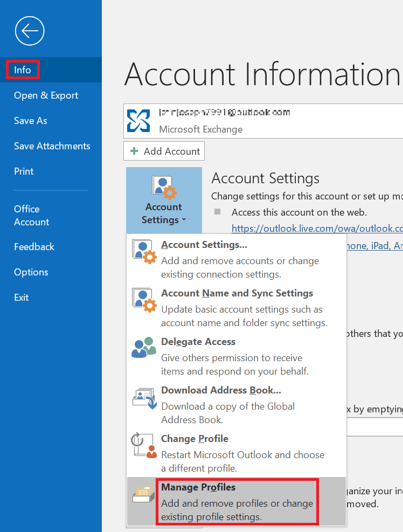Screen dimensions: 403x532
Task: Click Exit in the sidebar
Action: click(22, 298)
